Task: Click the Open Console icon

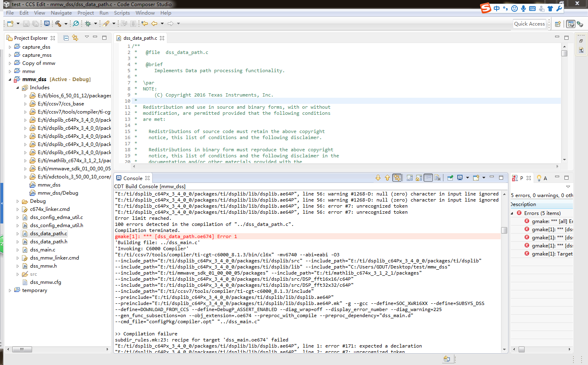Action: point(476,178)
